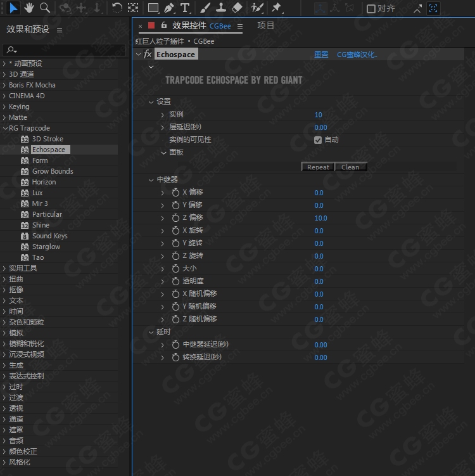Expand the 颜色校正 category
Screen dimensions: 475x476
(x=4, y=451)
